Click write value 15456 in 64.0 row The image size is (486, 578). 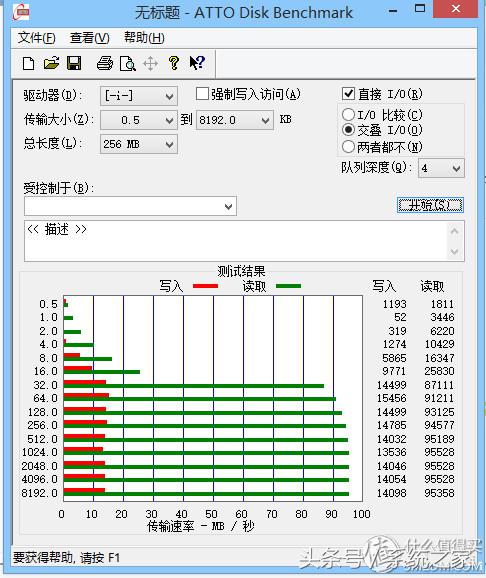click(x=391, y=398)
